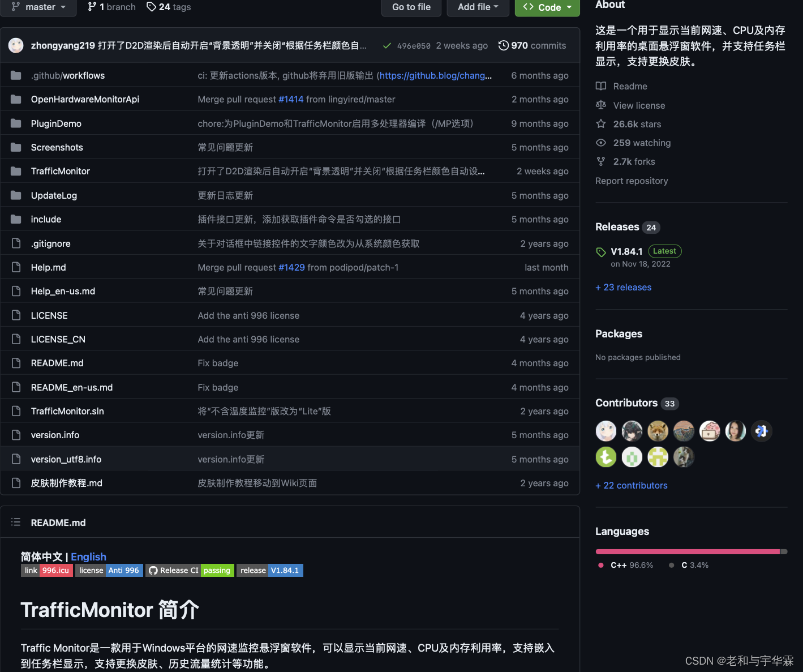The height and width of the screenshot is (672, 803).
Task: Open the Add file dropdown
Action: (478, 7)
